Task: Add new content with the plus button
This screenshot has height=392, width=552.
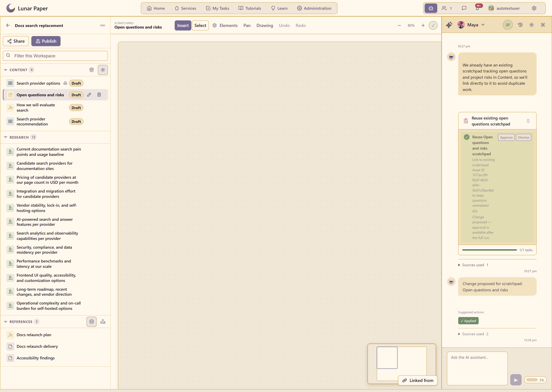Action: 103,70
